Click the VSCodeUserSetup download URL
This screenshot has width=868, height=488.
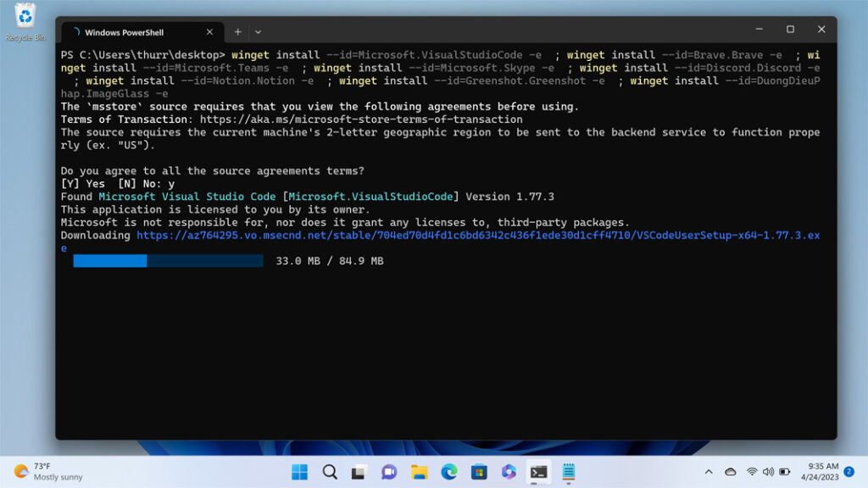(x=478, y=236)
